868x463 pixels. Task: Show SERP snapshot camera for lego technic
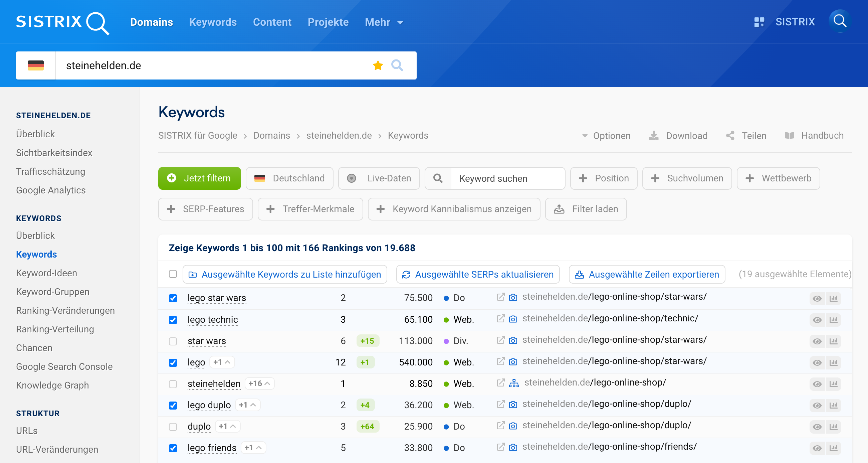click(513, 319)
